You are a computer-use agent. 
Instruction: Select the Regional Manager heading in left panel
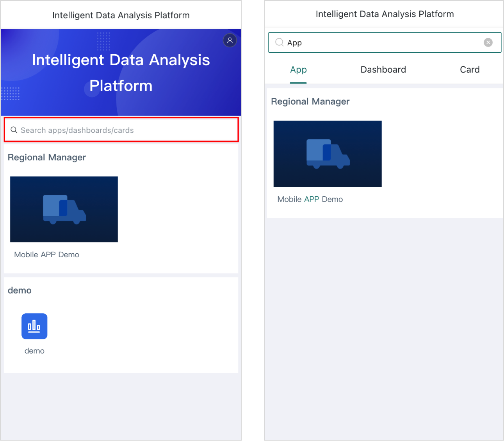[47, 157]
